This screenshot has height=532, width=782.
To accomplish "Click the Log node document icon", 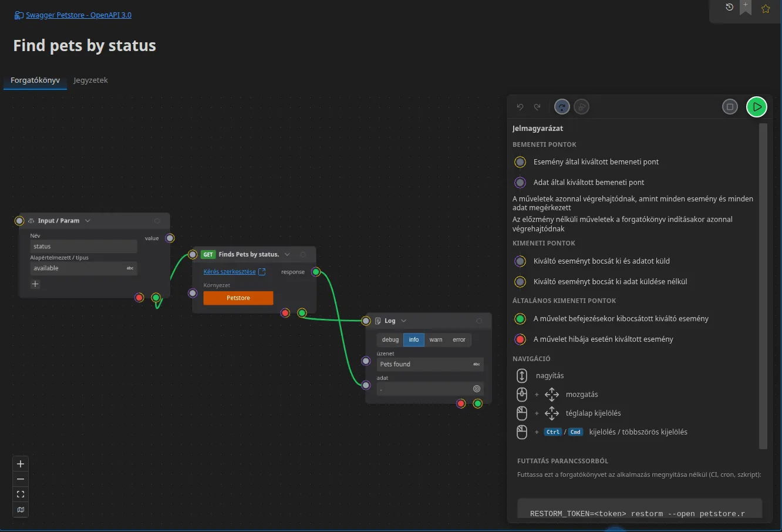I will [x=378, y=321].
